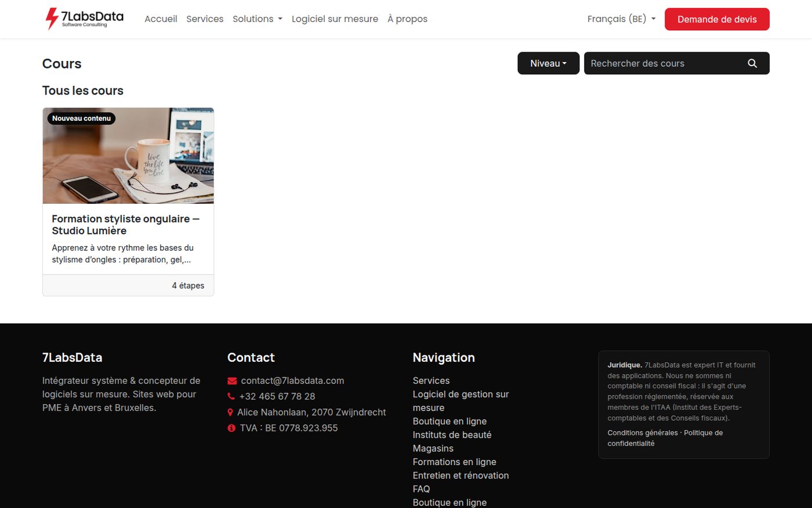Open Services in the top navigation bar
Viewport: 812px width, 508px height.
coord(205,19)
